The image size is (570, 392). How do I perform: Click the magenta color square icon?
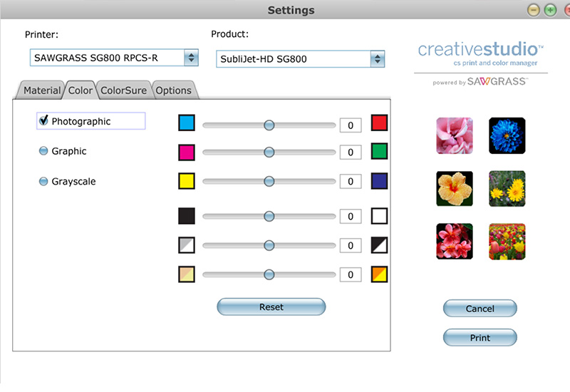pos(186,152)
